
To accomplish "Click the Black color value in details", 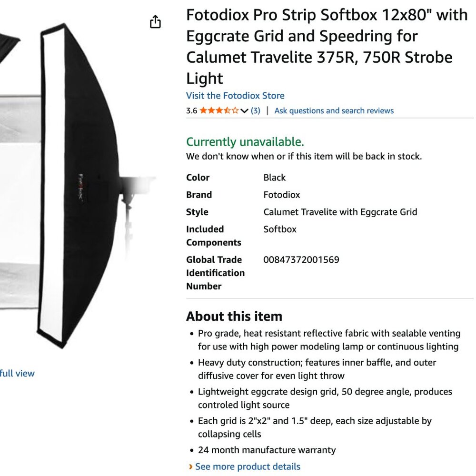I will click(274, 178).
